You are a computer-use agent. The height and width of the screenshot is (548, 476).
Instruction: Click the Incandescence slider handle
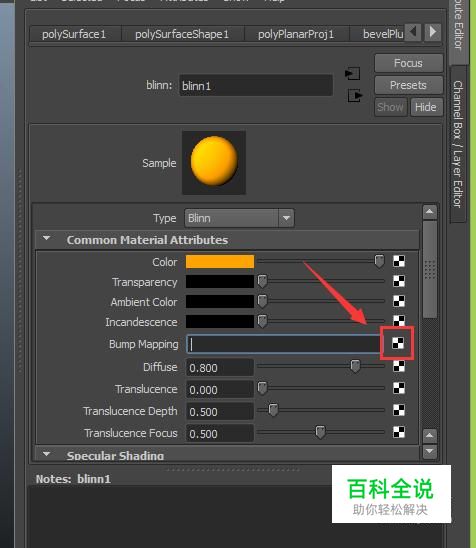click(x=262, y=321)
